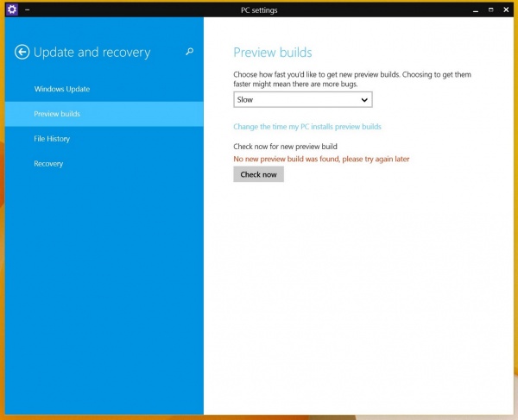Click the red No new preview build message
This screenshot has width=518, height=420.
(x=321, y=160)
